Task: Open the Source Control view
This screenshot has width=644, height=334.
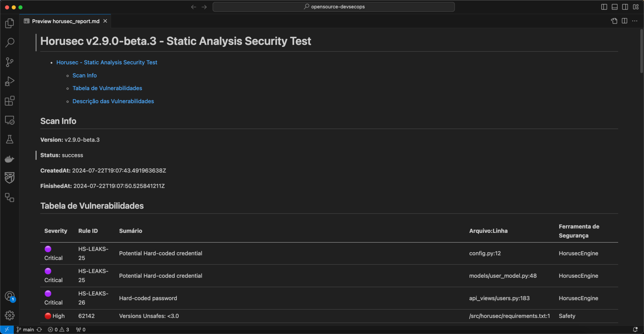Action: pos(9,62)
